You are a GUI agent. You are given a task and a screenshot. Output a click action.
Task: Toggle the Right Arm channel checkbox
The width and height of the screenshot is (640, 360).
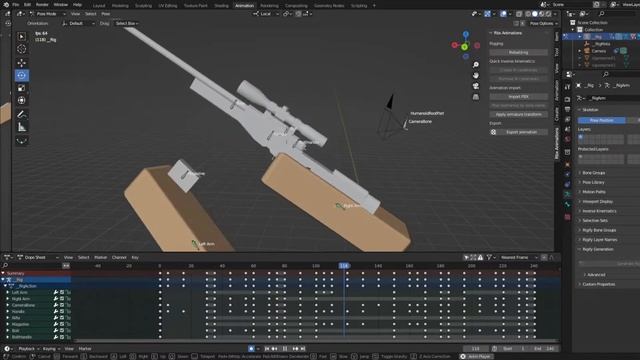point(62,299)
